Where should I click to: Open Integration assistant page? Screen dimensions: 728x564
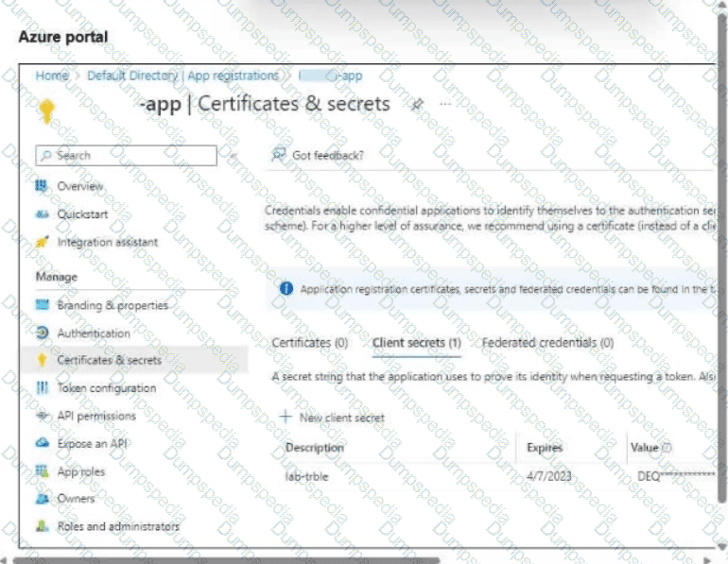coord(107,242)
